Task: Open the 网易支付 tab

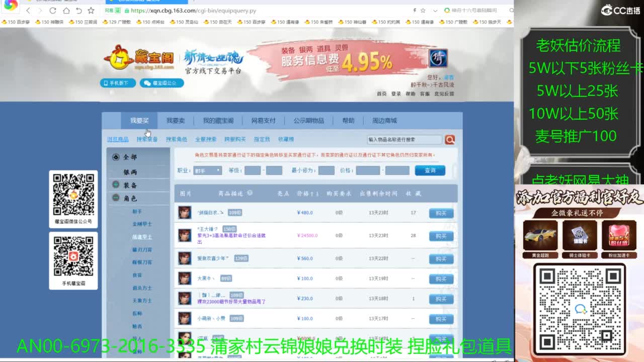Action: click(x=263, y=121)
